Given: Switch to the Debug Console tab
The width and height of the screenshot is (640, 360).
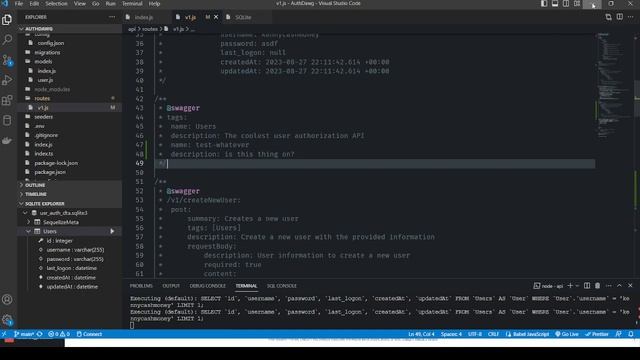Looking at the screenshot, I should 207,286.
